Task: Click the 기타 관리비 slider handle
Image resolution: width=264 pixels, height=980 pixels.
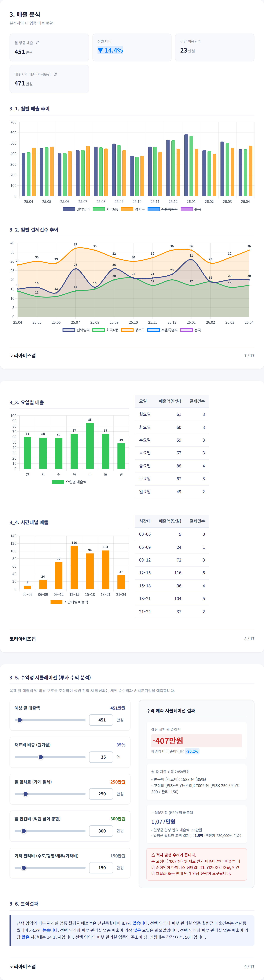Action: tap(24, 868)
